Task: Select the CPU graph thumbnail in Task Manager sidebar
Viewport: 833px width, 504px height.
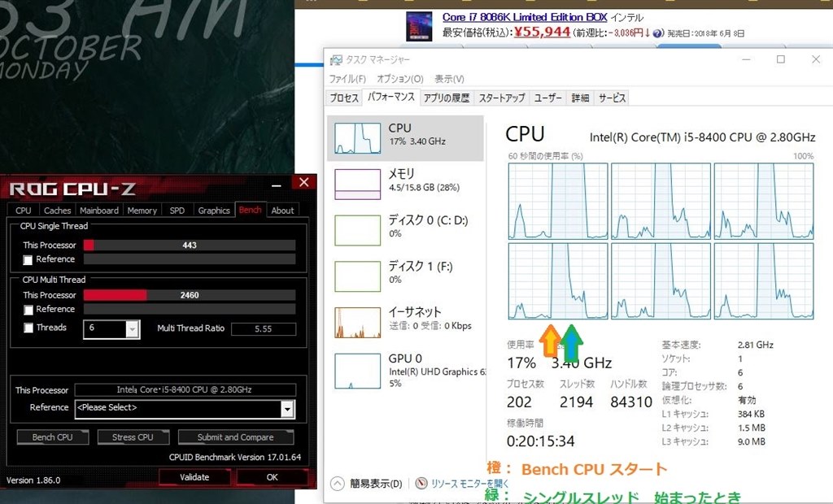Action: coord(358,138)
